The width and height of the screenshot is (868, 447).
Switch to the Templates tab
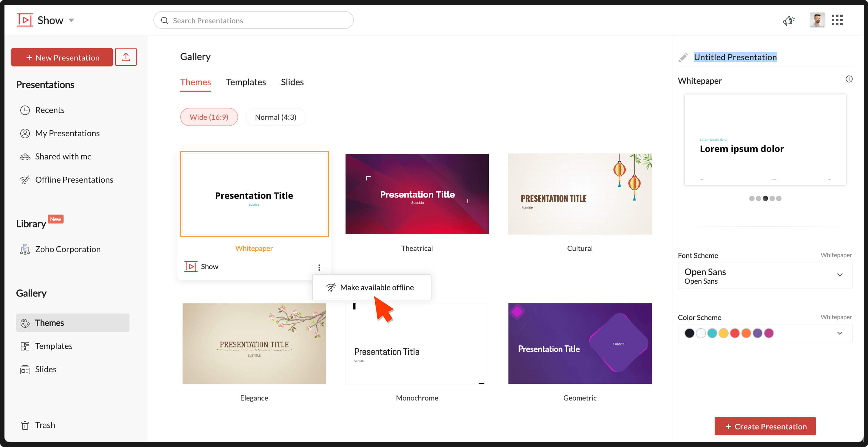(246, 82)
